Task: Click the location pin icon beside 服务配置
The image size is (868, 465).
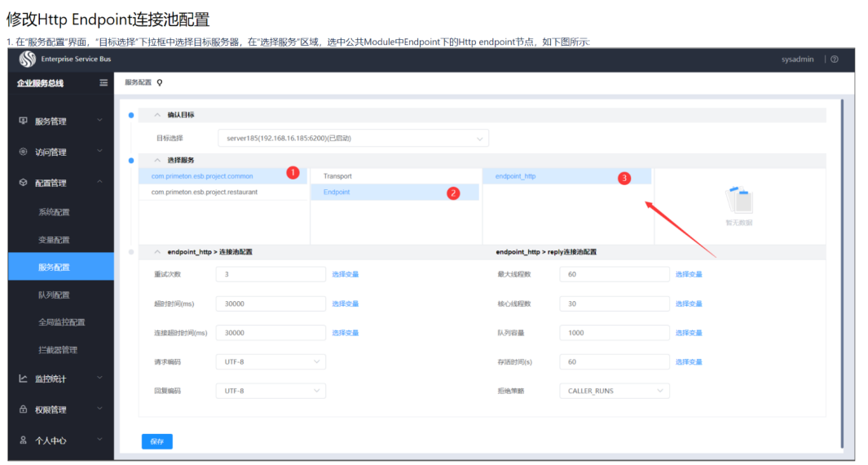Action: pos(160,82)
